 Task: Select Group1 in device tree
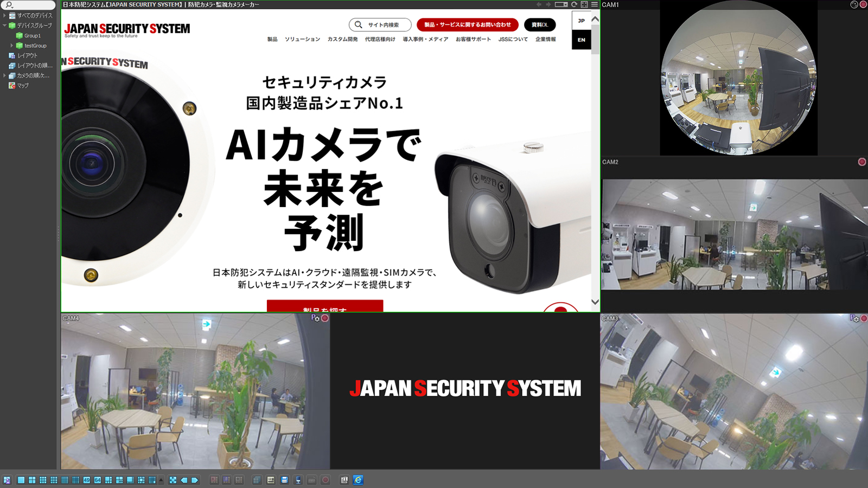click(x=28, y=36)
